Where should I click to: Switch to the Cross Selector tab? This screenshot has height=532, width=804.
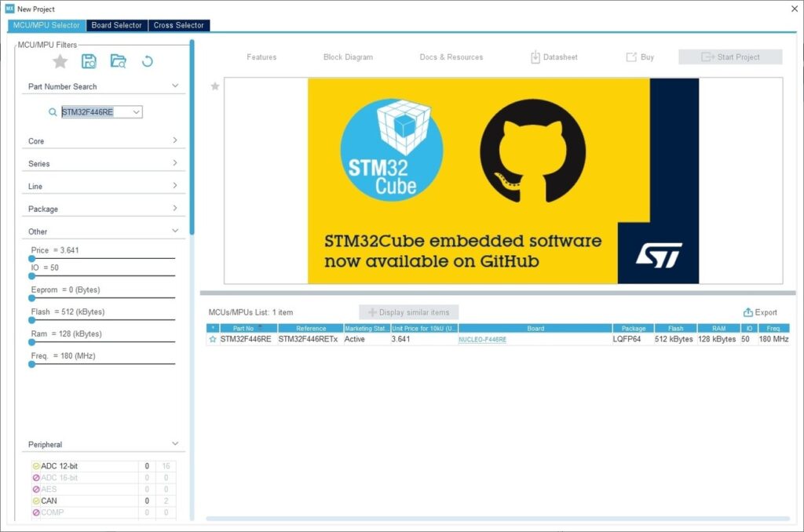click(x=178, y=25)
